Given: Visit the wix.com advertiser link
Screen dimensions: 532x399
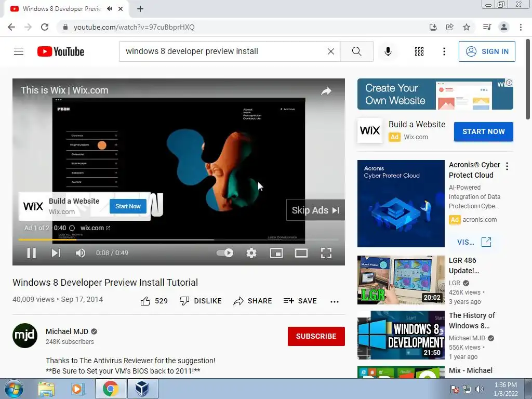Looking at the screenshot, I should 95,228.
